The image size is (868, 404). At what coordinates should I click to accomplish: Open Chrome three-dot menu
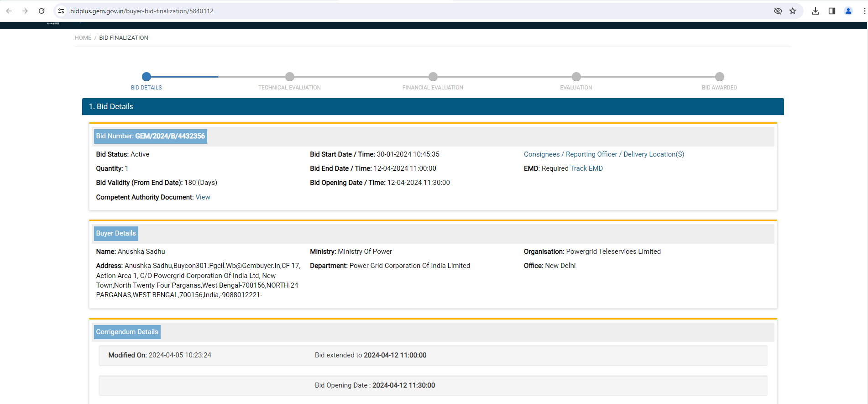[x=864, y=11]
